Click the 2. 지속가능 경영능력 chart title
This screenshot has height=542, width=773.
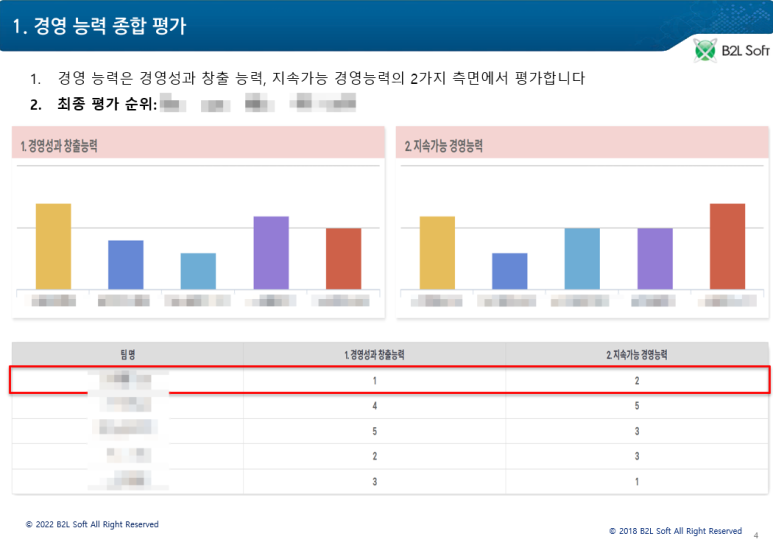(x=444, y=146)
